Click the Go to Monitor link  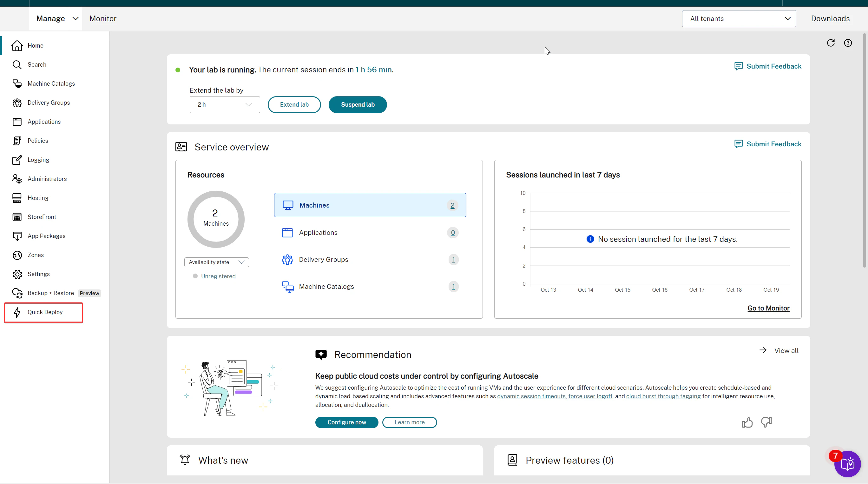(768, 308)
